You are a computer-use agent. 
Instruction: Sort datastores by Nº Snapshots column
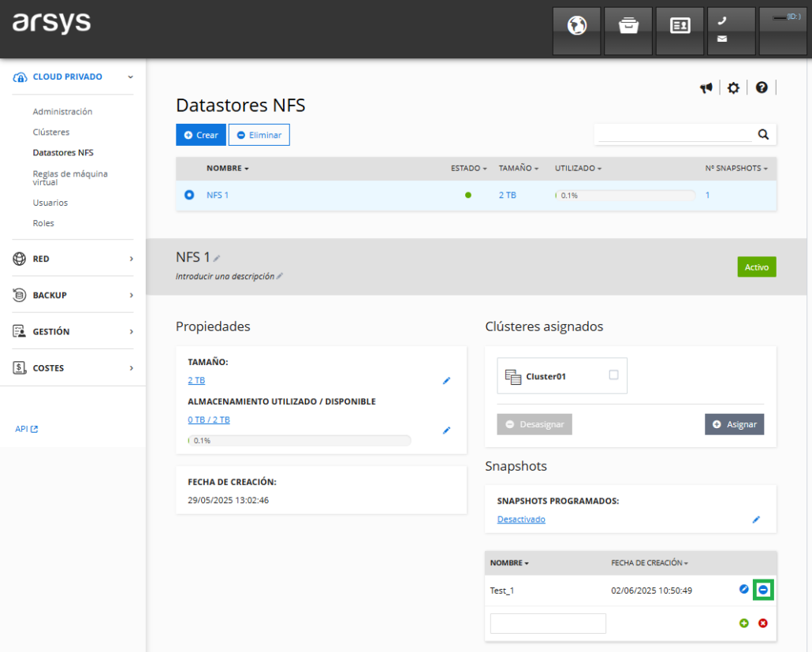[x=736, y=168]
